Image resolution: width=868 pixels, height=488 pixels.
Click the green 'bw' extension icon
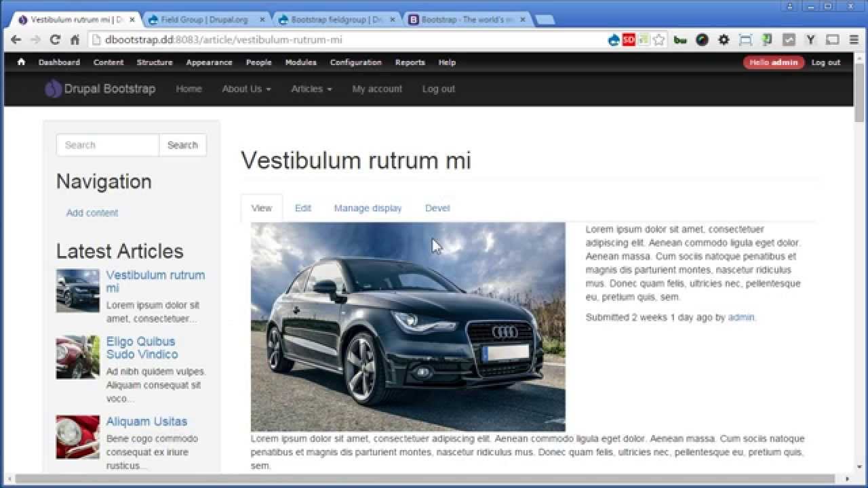[x=680, y=40]
